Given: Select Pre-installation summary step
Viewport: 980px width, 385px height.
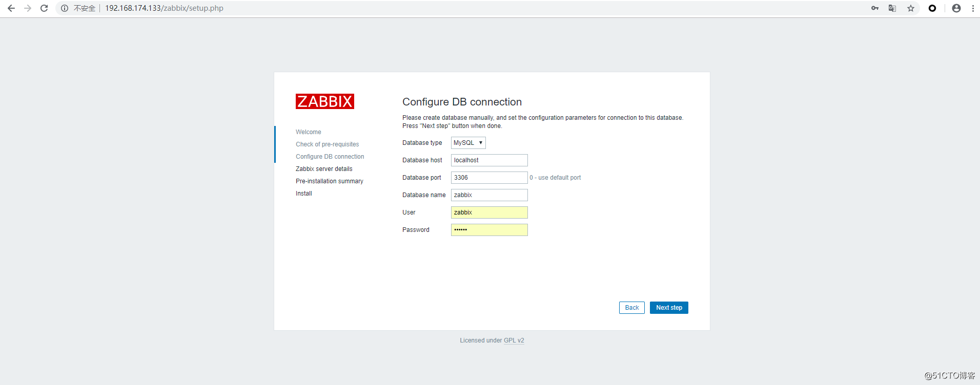Looking at the screenshot, I should tap(330, 181).
